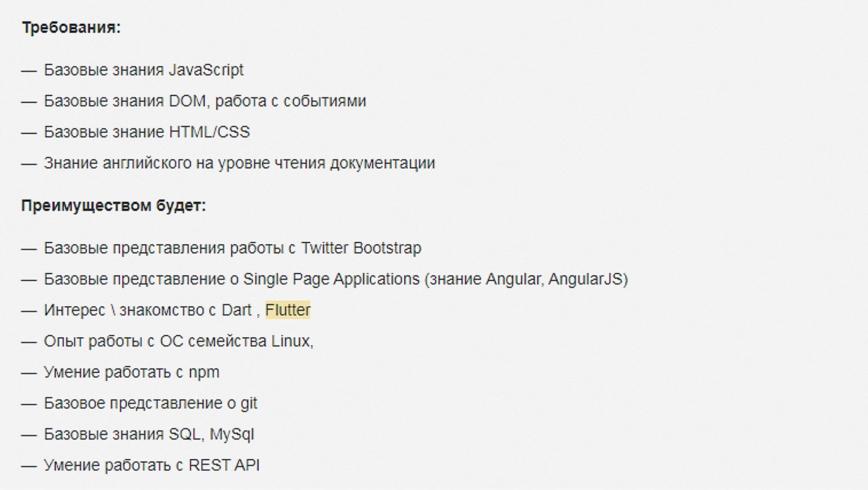
Task: Click the word npm
Action: click(x=204, y=373)
